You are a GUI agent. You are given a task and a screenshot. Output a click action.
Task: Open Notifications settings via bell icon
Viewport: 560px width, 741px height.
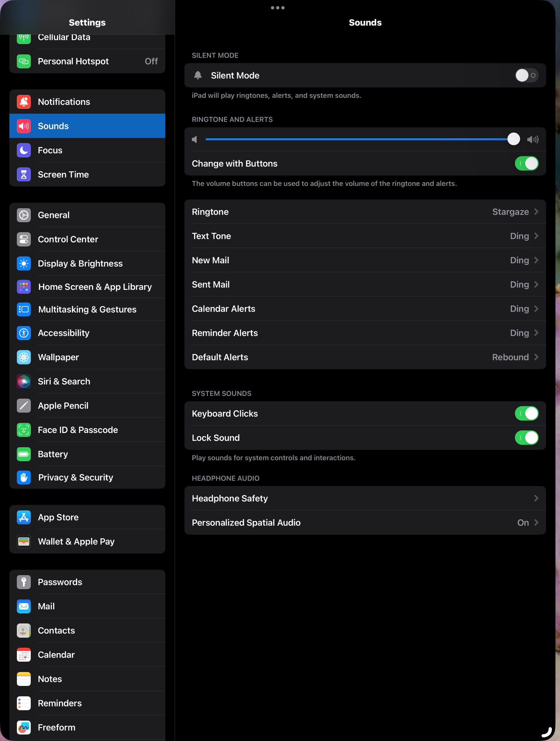click(x=23, y=101)
